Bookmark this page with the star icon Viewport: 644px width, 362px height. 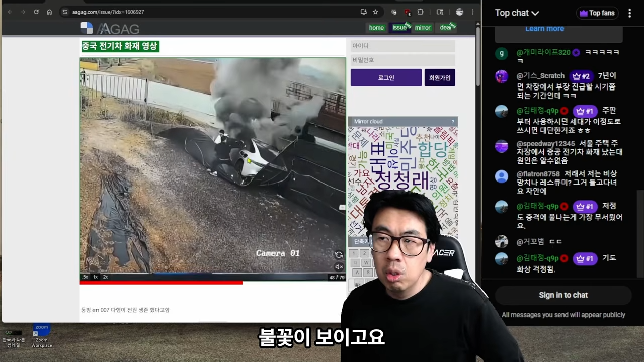click(375, 12)
